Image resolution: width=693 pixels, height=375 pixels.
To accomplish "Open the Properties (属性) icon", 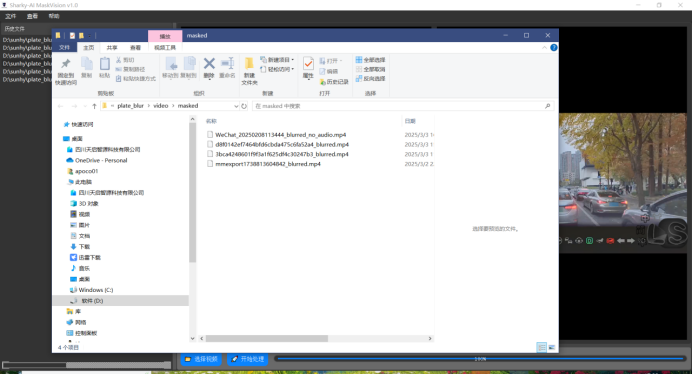I will 308,68.
